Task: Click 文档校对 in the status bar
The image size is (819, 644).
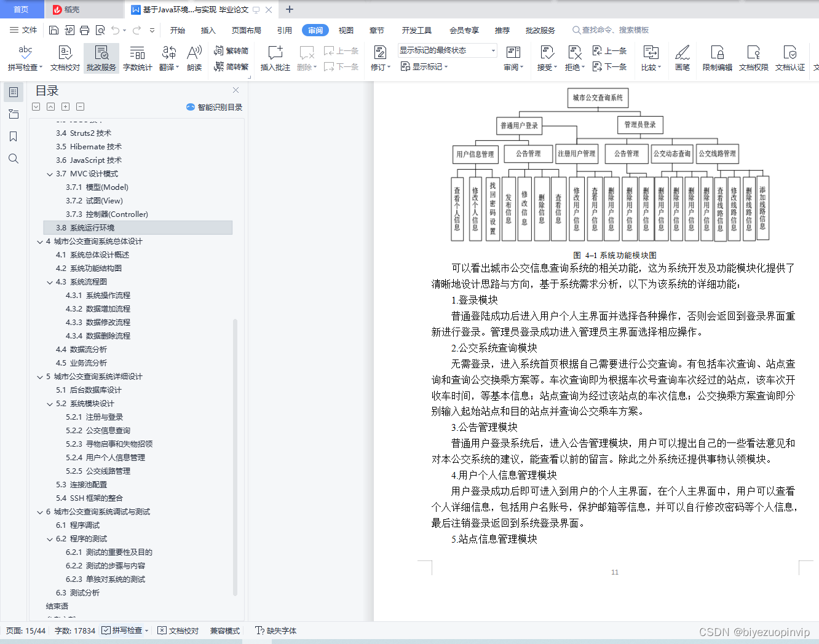Action: (178, 630)
